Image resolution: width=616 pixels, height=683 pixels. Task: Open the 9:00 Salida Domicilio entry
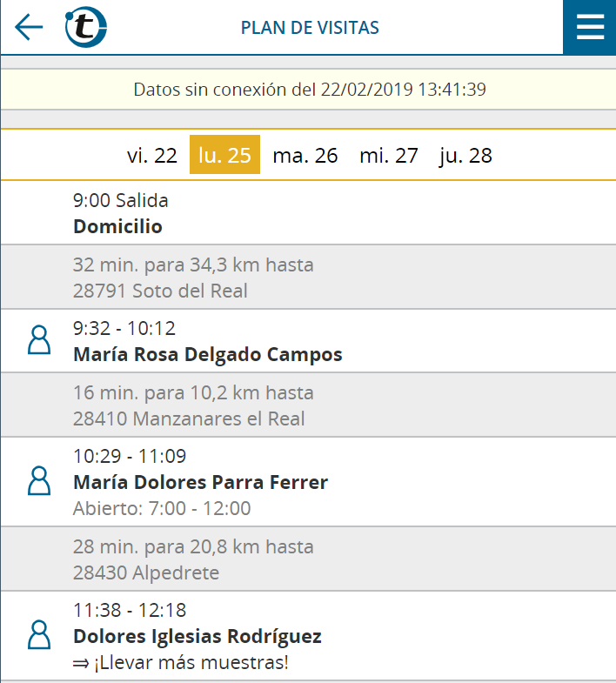[308, 213]
